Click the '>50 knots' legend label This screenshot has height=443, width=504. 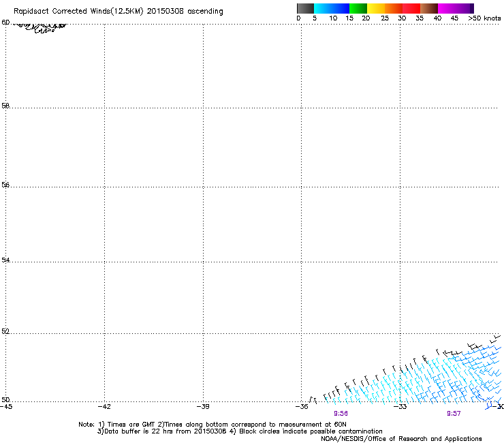tap(484, 18)
